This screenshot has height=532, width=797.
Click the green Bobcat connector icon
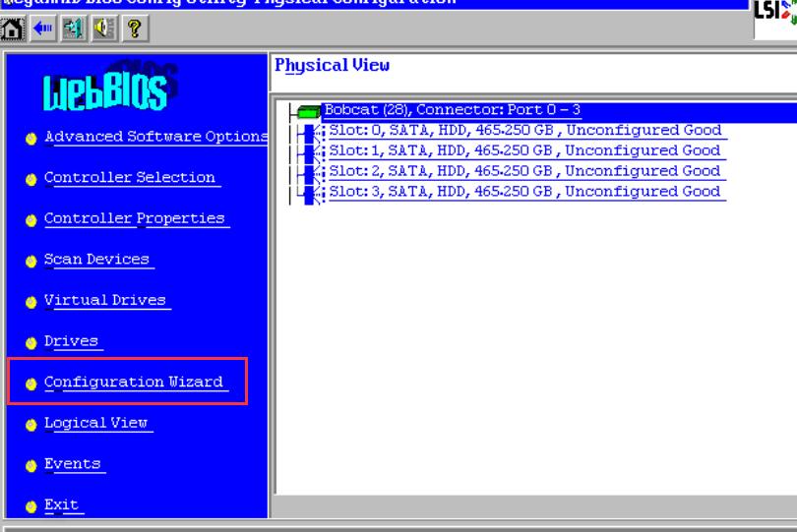click(x=308, y=111)
